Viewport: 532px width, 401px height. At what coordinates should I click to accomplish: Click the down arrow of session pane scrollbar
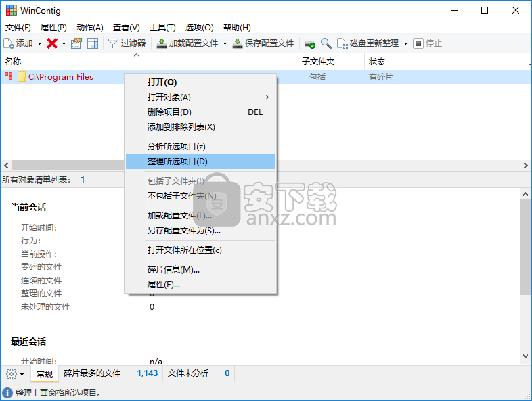pyautogui.click(x=525, y=356)
